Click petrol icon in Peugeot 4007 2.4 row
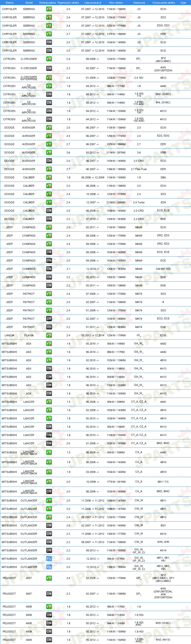 point(49,578)
